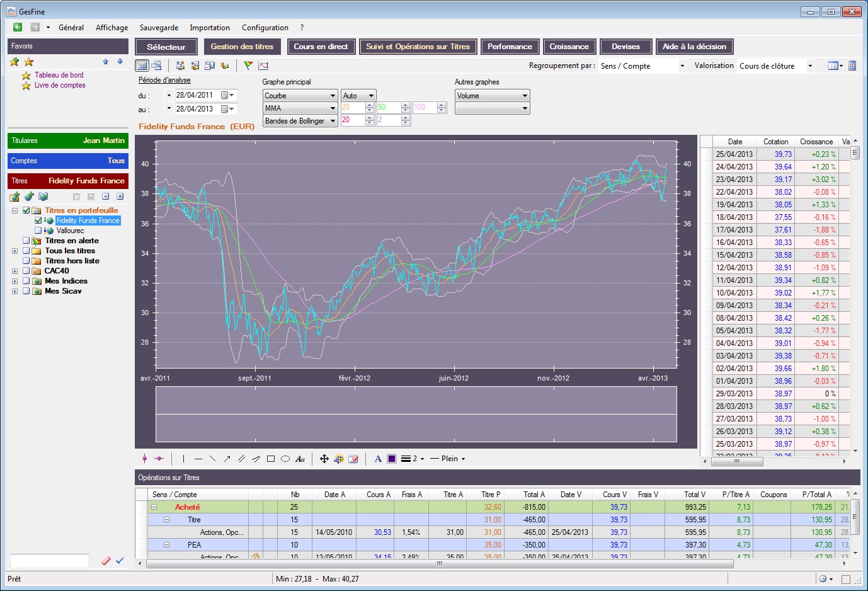Uncheck the Fidelity Funds France checkbox

tap(38, 221)
